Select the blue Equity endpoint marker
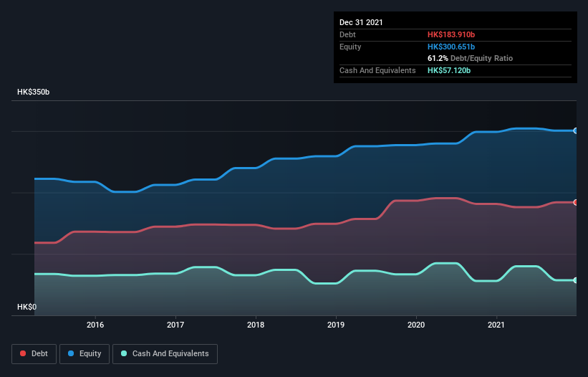 pyautogui.click(x=576, y=130)
